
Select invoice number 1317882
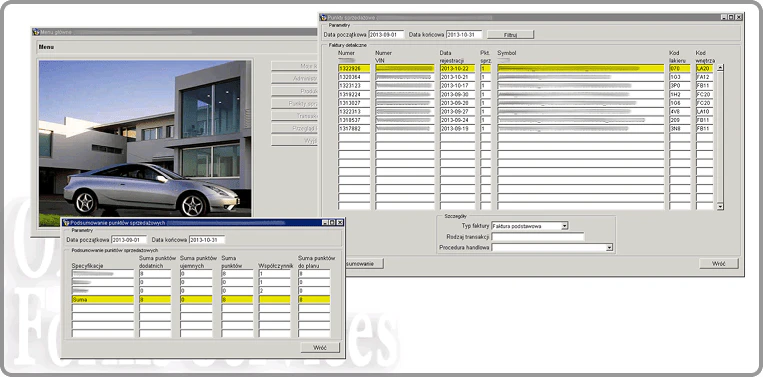tap(354, 128)
